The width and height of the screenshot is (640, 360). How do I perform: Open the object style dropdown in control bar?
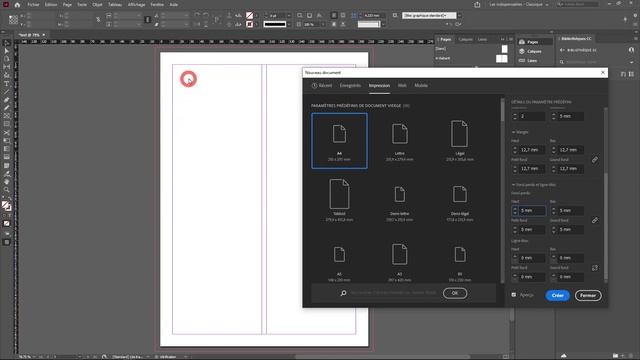[x=459, y=16]
